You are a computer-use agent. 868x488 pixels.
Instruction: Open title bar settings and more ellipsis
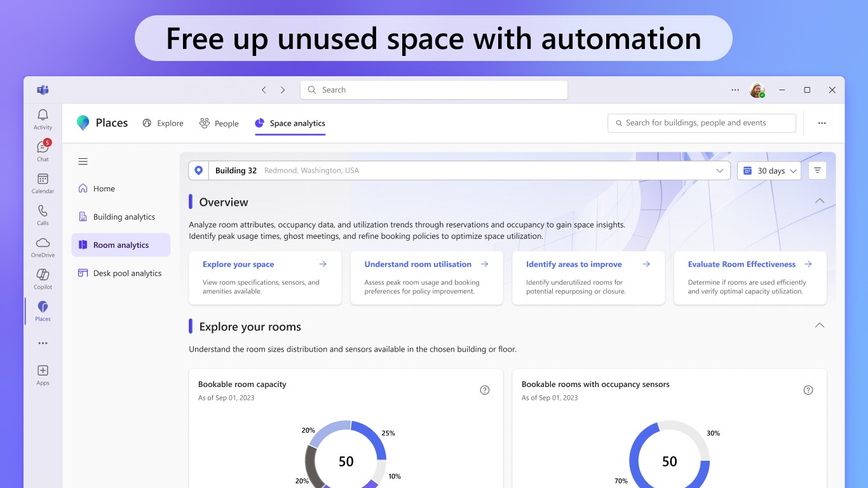735,90
